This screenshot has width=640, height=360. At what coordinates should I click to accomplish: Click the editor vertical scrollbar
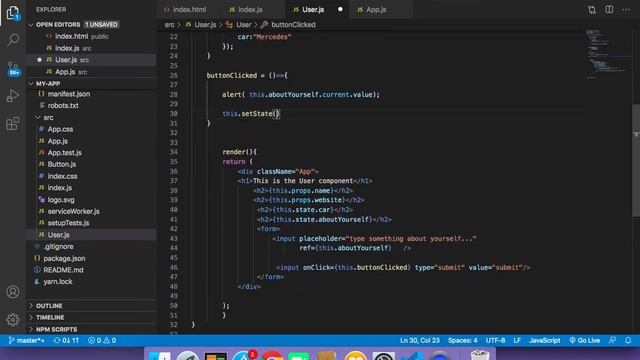pyautogui.click(x=636, y=160)
